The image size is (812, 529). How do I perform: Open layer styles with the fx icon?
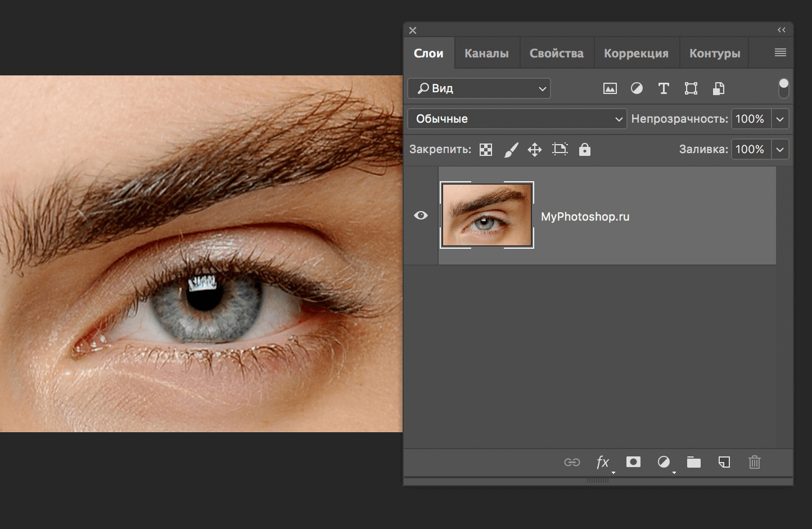tap(603, 461)
